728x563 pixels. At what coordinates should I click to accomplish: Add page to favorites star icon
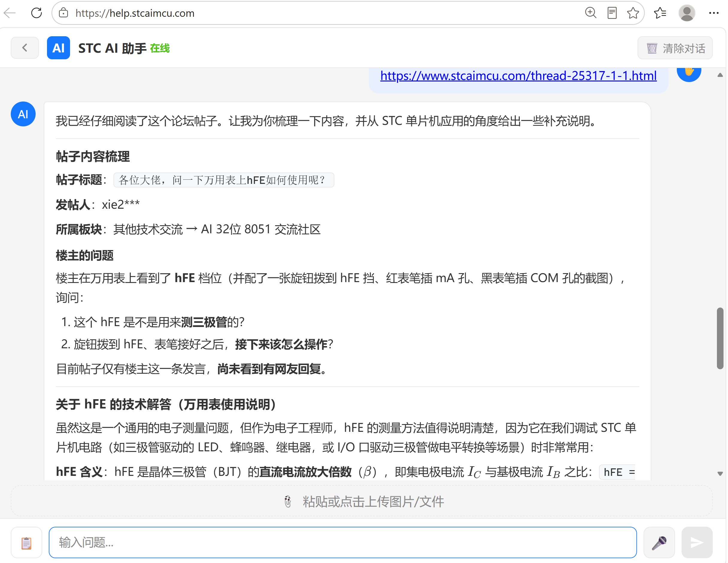pyautogui.click(x=633, y=13)
